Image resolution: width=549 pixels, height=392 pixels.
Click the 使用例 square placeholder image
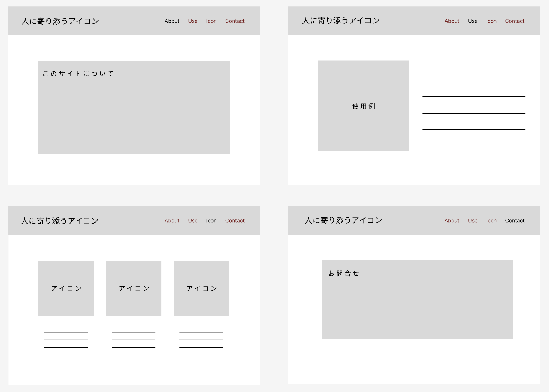(x=363, y=106)
